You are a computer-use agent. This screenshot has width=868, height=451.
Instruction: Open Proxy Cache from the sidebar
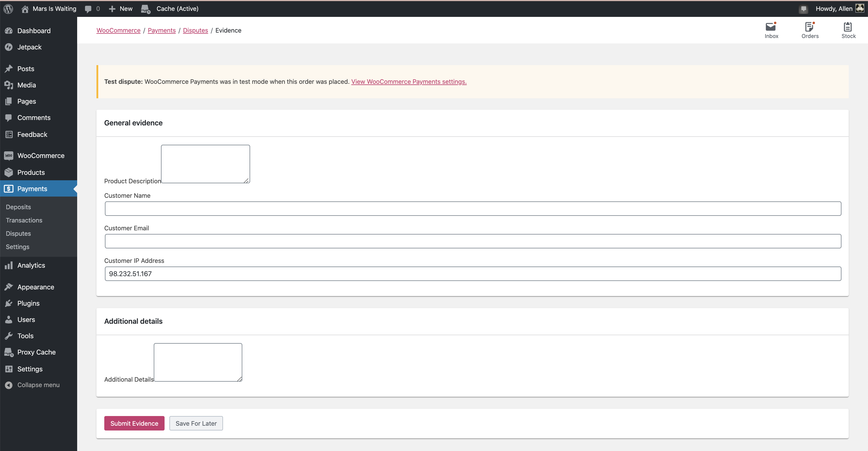click(36, 352)
